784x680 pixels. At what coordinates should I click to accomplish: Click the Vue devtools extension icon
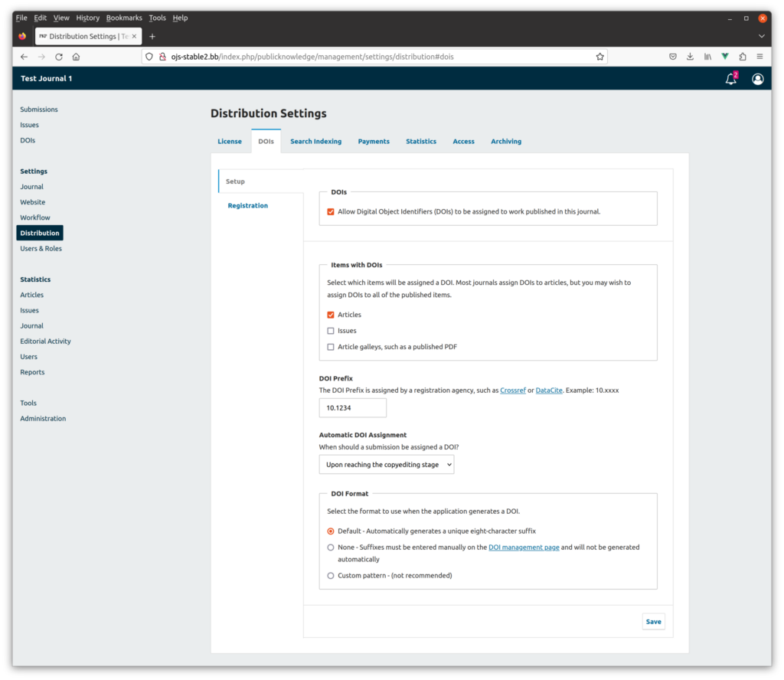(725, 57)
